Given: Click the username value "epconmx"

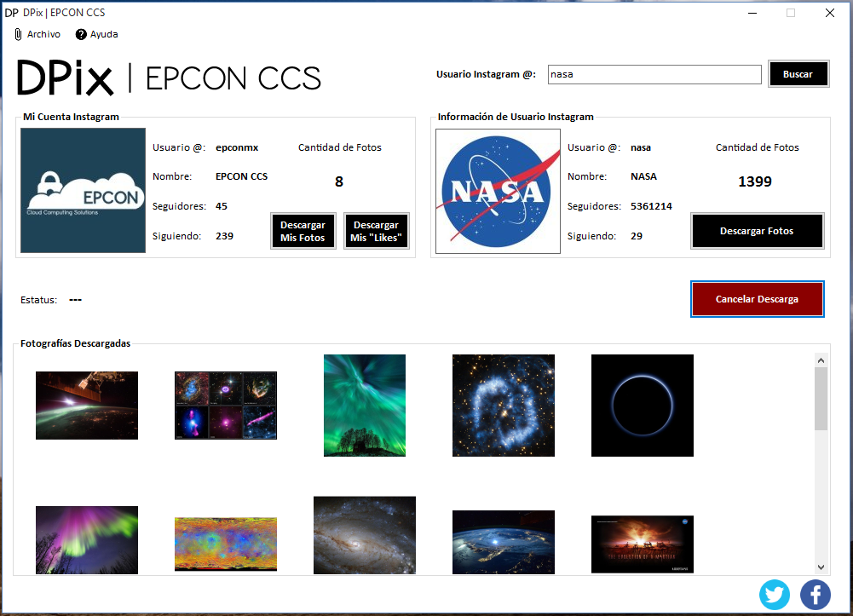Looking at the screenshot, I should (237, 147).
